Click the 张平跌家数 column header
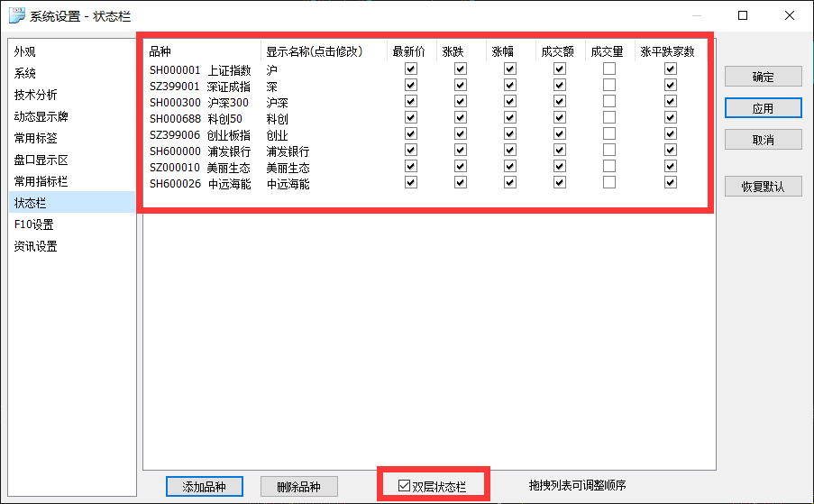The height and width of the screenshot is (504, 814). (x=672, y=51)
